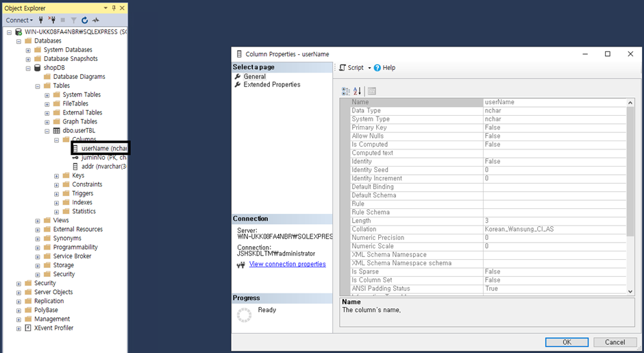Image resolution: width=644 pixels, height=353 pixels.
Task: Click the Length property row
Action: click(x=488, y=221)
